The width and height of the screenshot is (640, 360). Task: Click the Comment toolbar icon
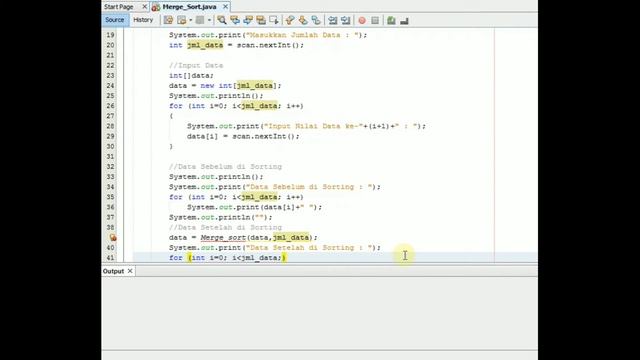(x=391, y=20)
